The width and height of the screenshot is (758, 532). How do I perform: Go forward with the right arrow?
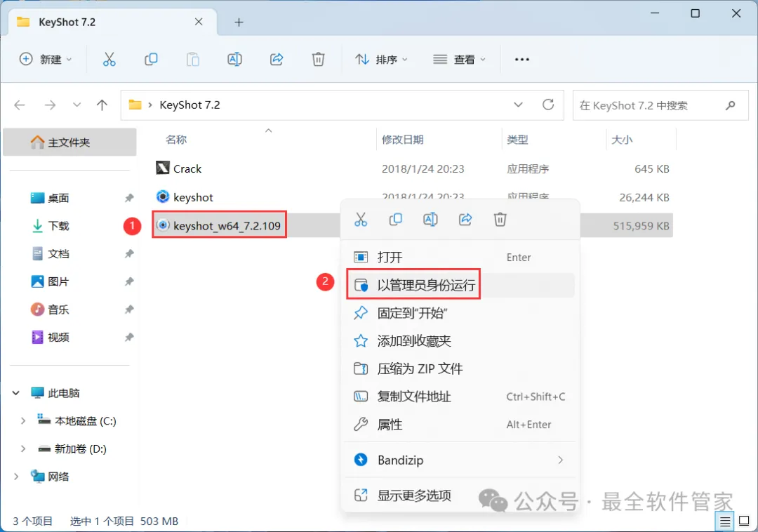(x=50, y=105)
